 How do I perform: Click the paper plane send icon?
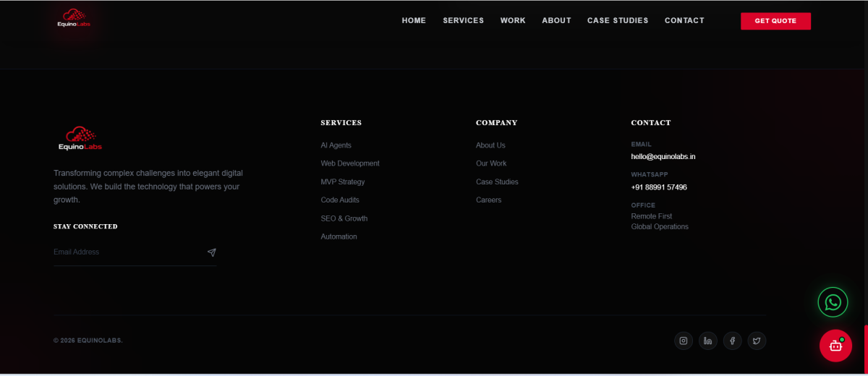tap(211, 252)
